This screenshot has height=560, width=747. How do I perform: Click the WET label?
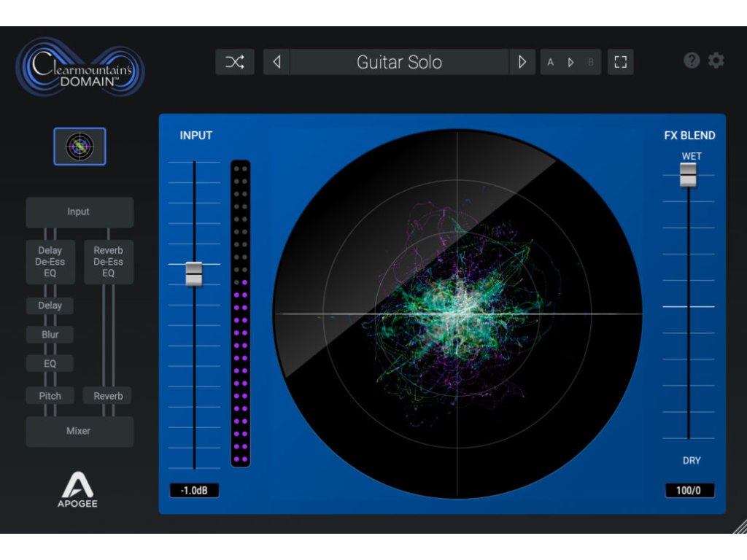point(692,156)
